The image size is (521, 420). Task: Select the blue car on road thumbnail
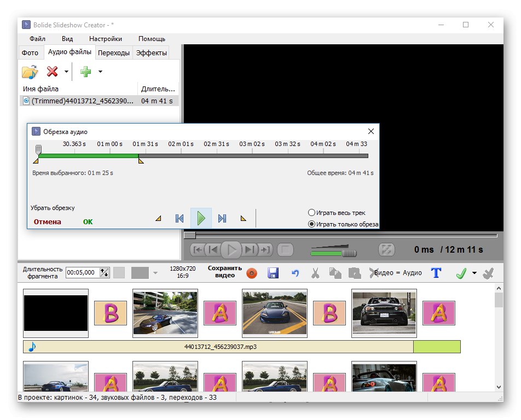pyautogui.click(x=275, y=313)
